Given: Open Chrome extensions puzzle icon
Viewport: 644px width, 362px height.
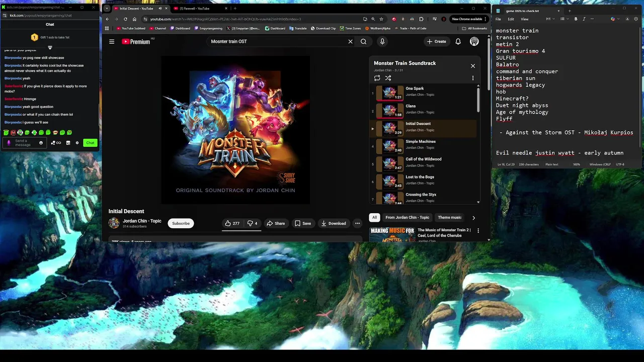Looking at the screenshot, I should point(421,19).
